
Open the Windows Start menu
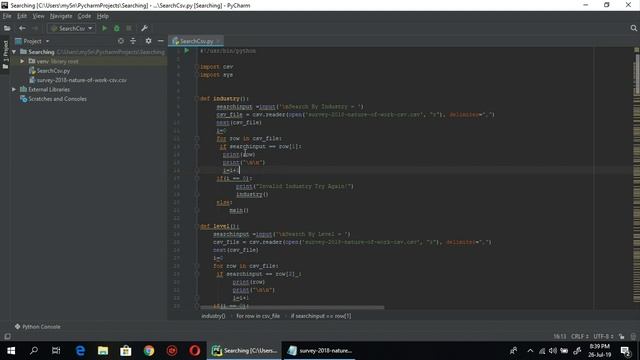pos(11,351)
